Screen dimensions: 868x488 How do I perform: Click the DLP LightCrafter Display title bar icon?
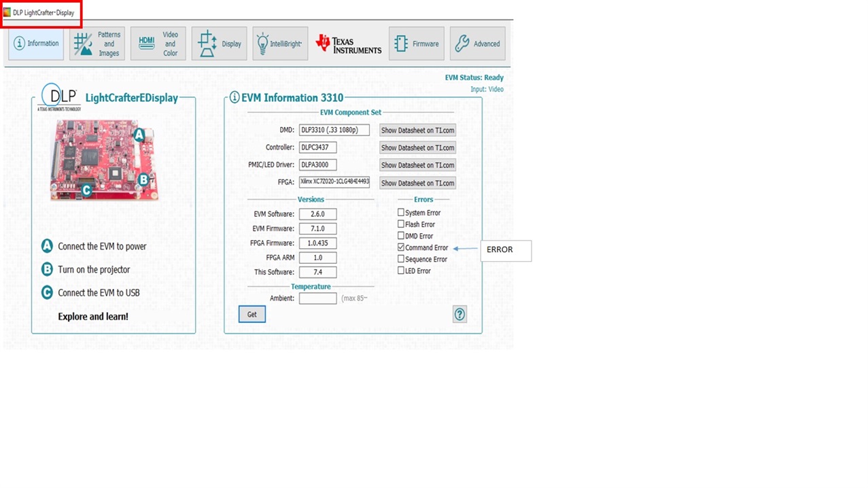point(7,12)
